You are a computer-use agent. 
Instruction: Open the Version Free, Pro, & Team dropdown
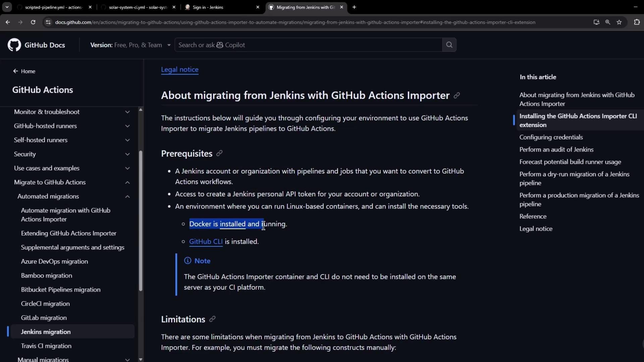click(x=130, y=45)
